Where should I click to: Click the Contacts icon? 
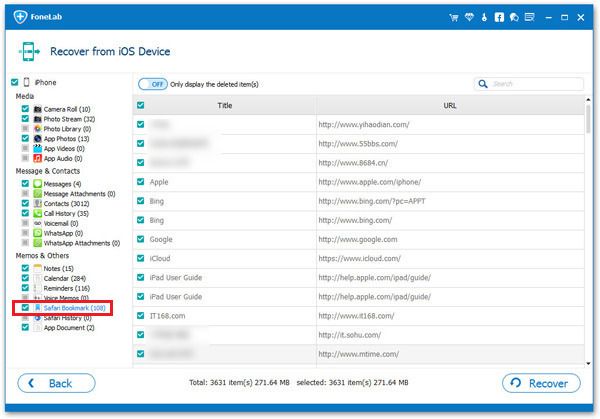point(38,204)
